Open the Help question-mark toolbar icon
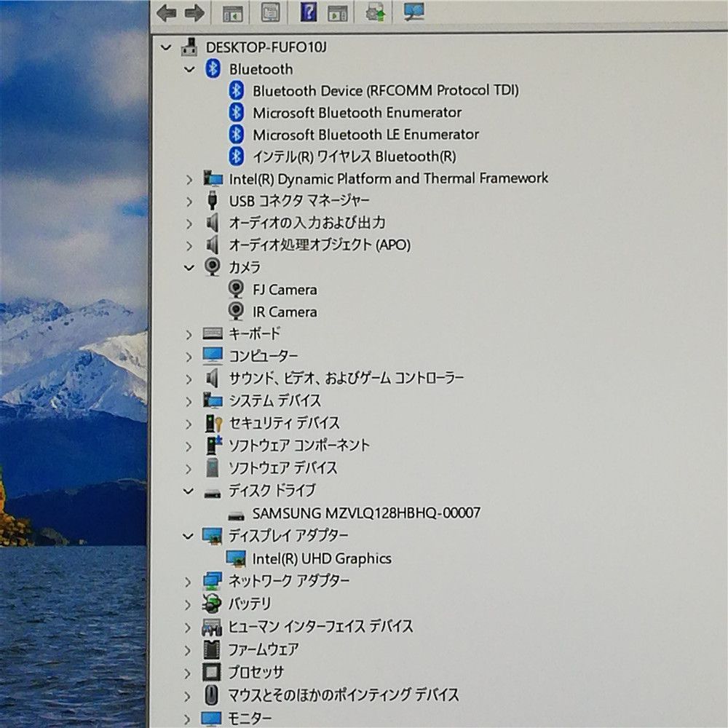 coord(308,12)
